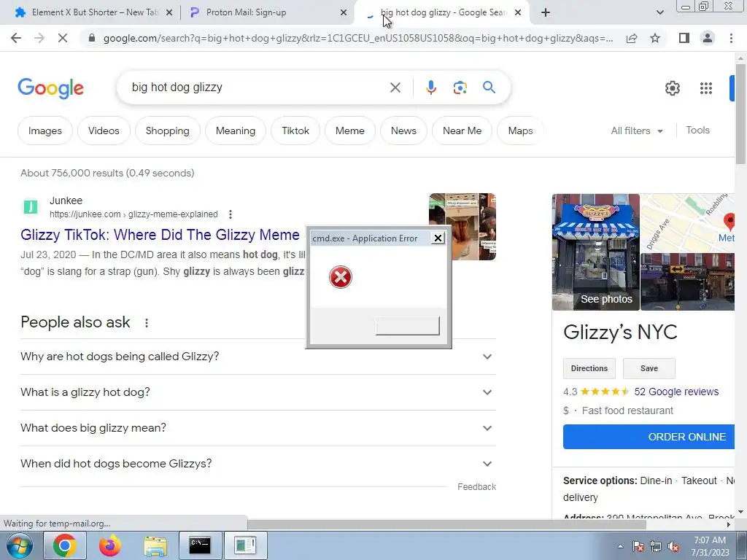Open the Windows Start menu

pyautogui.click(x=20, y=545)
